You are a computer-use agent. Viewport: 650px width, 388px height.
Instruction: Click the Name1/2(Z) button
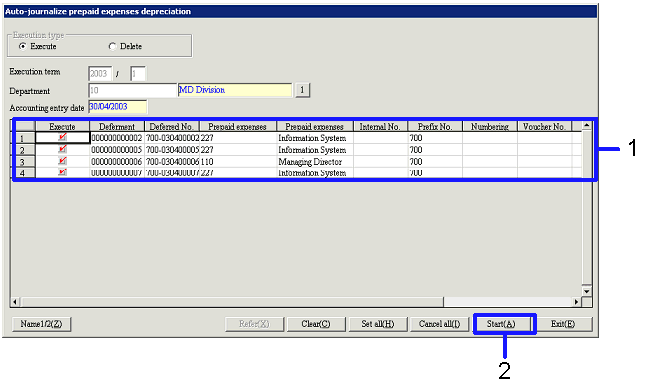(41, 324)
